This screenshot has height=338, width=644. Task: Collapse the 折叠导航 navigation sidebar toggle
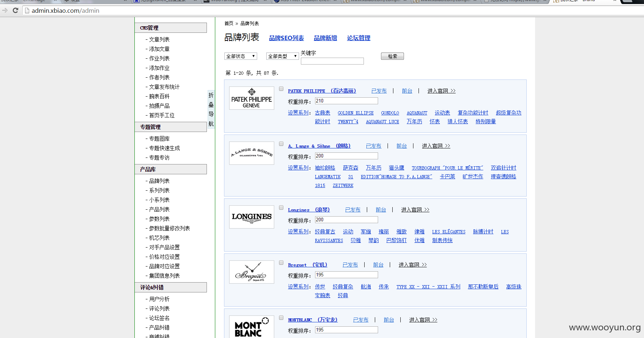pyautogui.click(x=211, y=109)
